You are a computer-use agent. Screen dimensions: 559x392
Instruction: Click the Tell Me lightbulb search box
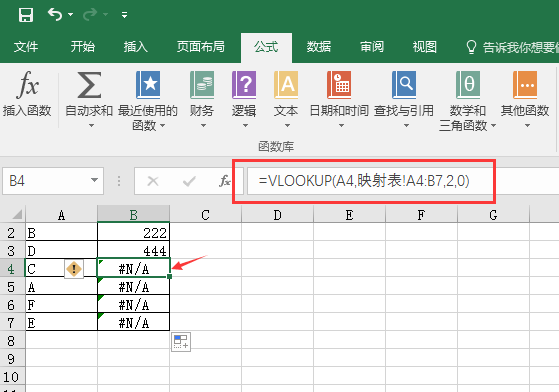(512, 47)
